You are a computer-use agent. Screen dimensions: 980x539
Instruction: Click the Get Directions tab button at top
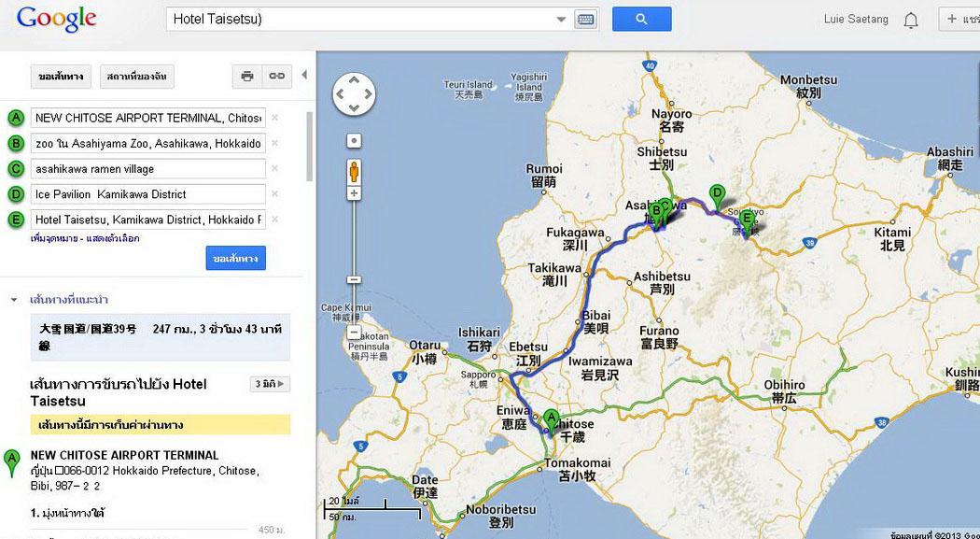(61, 77)
